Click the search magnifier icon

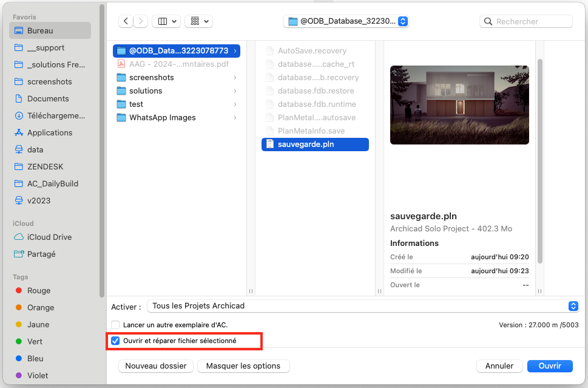[x=488, y=21]
